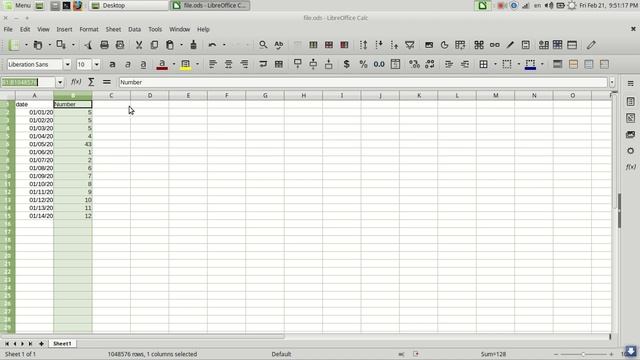Open the Tools menu
Screen dimensions: 640x360
tap(155, 29)
